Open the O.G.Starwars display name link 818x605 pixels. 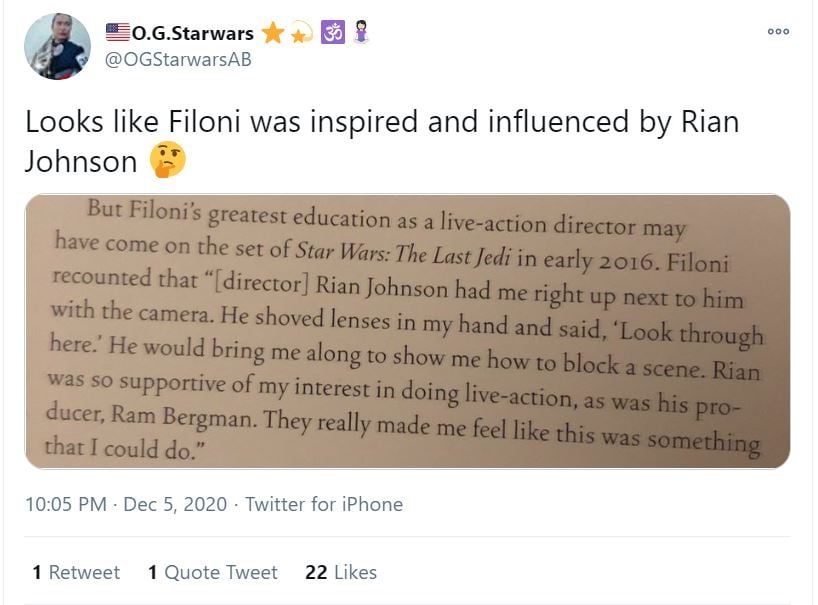pos(193,33)
